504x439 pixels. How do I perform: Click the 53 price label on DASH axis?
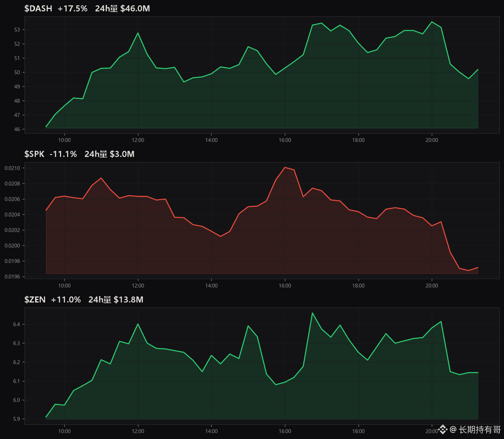point(17,30)
